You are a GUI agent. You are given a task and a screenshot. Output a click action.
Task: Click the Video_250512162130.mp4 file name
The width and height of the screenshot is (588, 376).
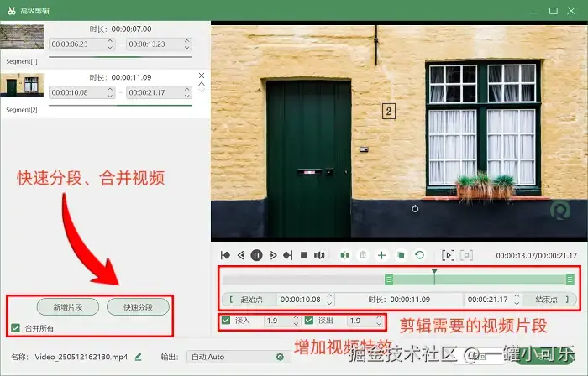[x=81, y=357]
